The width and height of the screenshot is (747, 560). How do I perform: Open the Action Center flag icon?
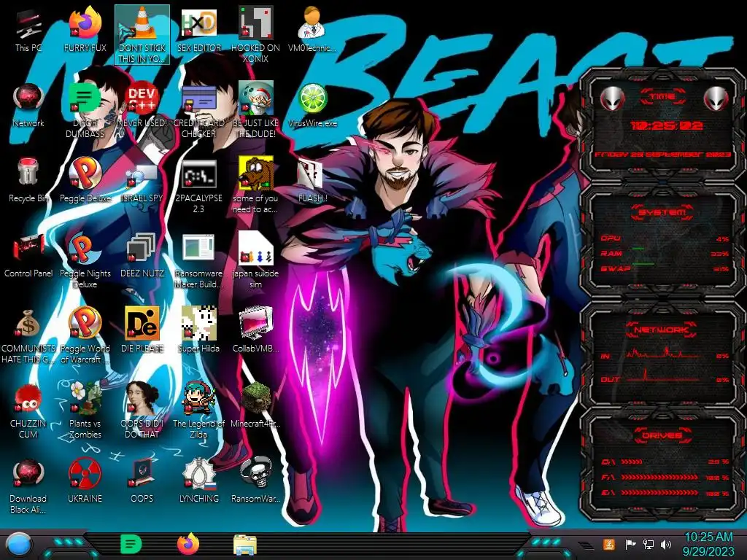[x=630, y=544]
